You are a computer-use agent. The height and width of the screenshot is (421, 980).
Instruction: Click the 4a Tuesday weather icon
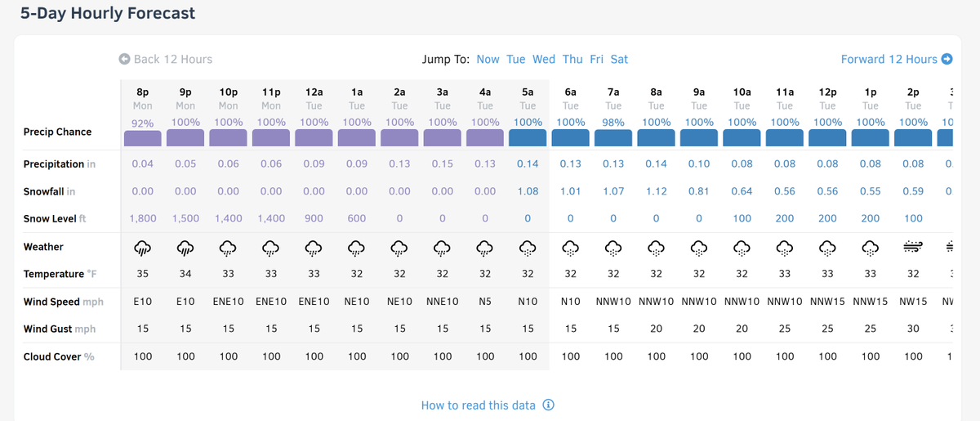click(485, 247)
